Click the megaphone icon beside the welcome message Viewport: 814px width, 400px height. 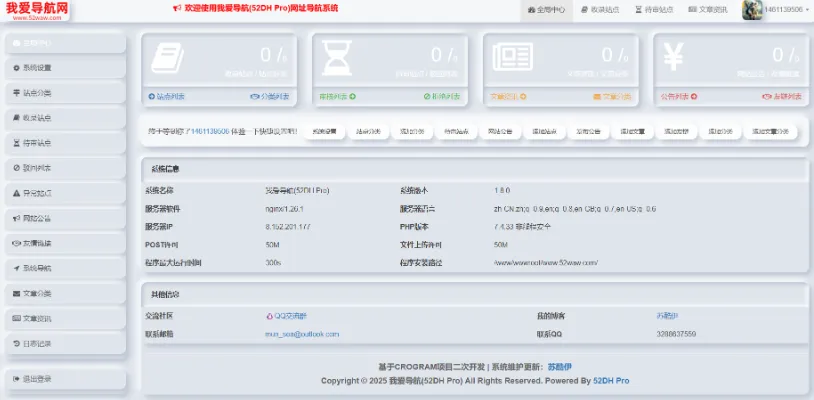[x=176, y=8]
